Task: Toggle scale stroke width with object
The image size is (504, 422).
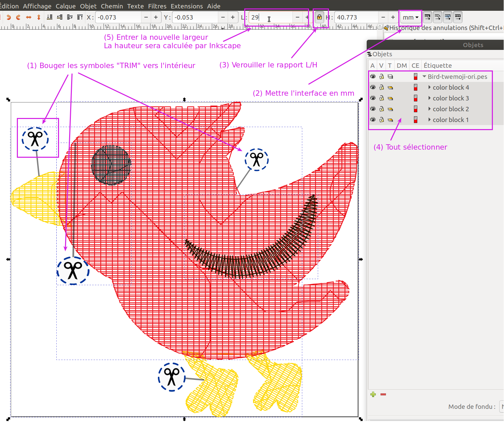Action: coord(427,17)
